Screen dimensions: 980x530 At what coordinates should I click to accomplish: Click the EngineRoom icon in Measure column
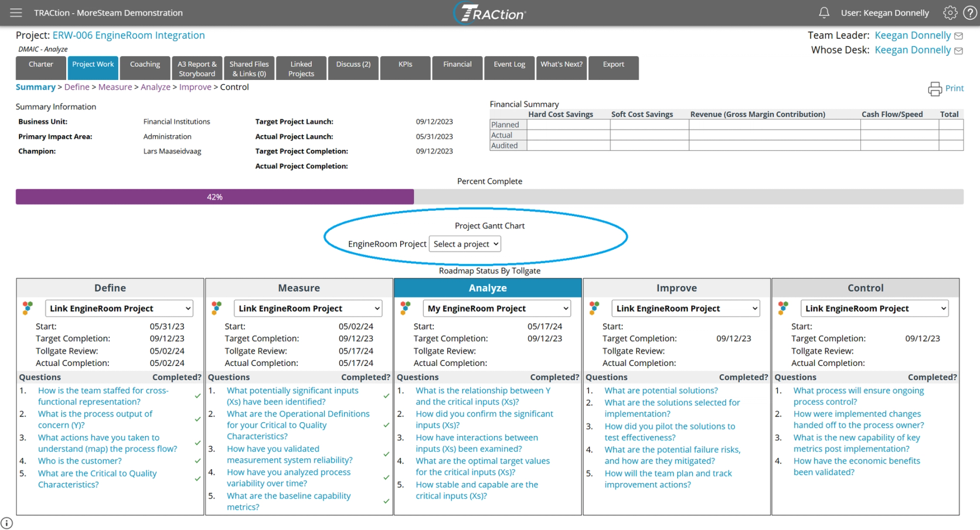click(x=217, y=308)
